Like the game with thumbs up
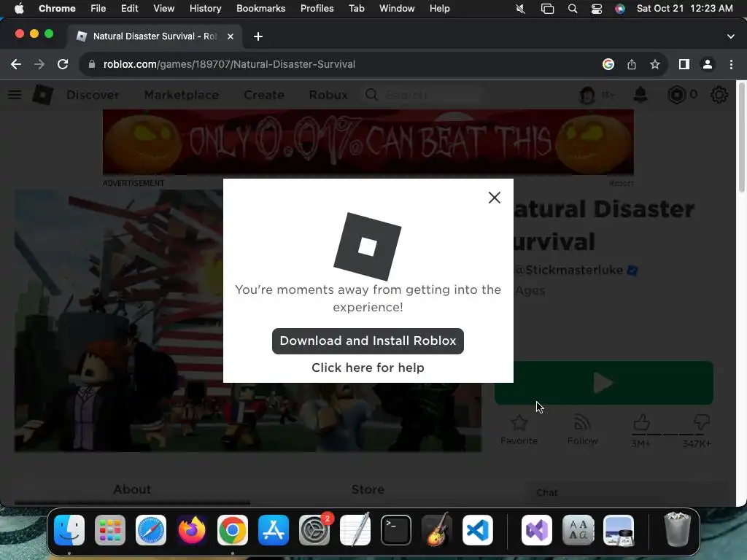This screenshot has width=747, height=560. coord(641,423)
